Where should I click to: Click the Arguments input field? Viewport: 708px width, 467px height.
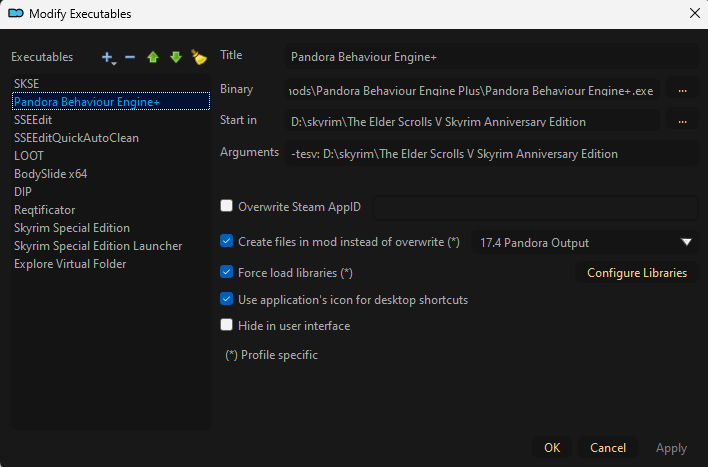(492, 154)
